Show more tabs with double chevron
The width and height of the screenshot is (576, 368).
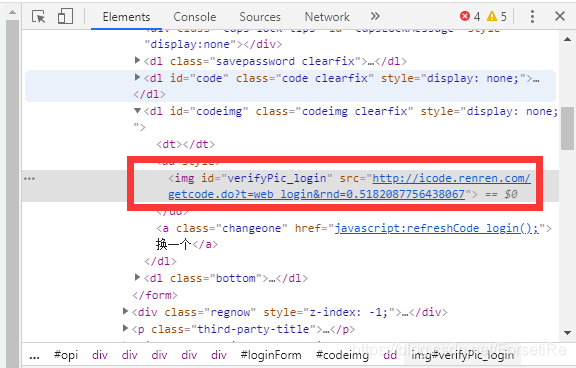pos(375,16)
